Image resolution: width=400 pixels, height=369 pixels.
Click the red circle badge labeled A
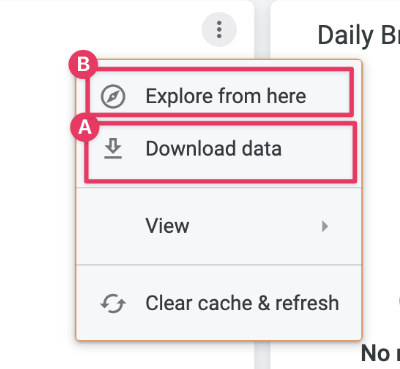(85, 127)
